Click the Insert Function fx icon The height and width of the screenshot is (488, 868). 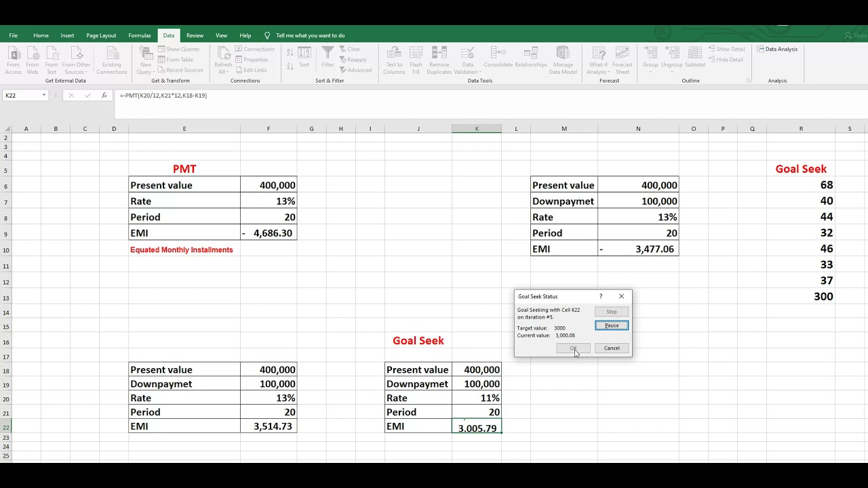[104, 96]
